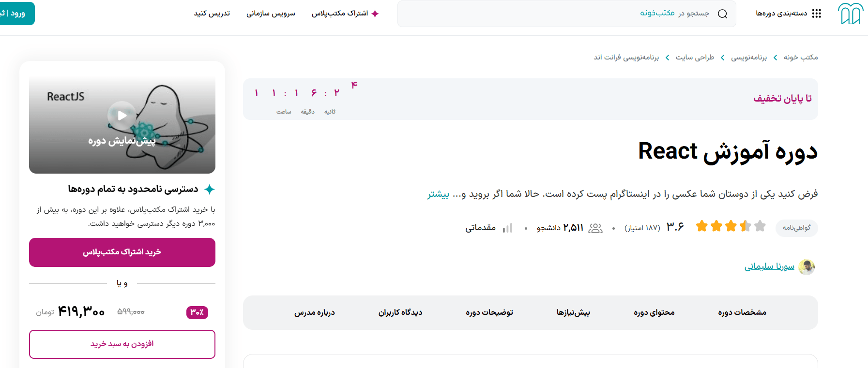The height and width of the screenshot is (368, 868).
Task: Click the teal sparkle icon beside دسترسی نامحدود
Action: click(x=209, y=190)
